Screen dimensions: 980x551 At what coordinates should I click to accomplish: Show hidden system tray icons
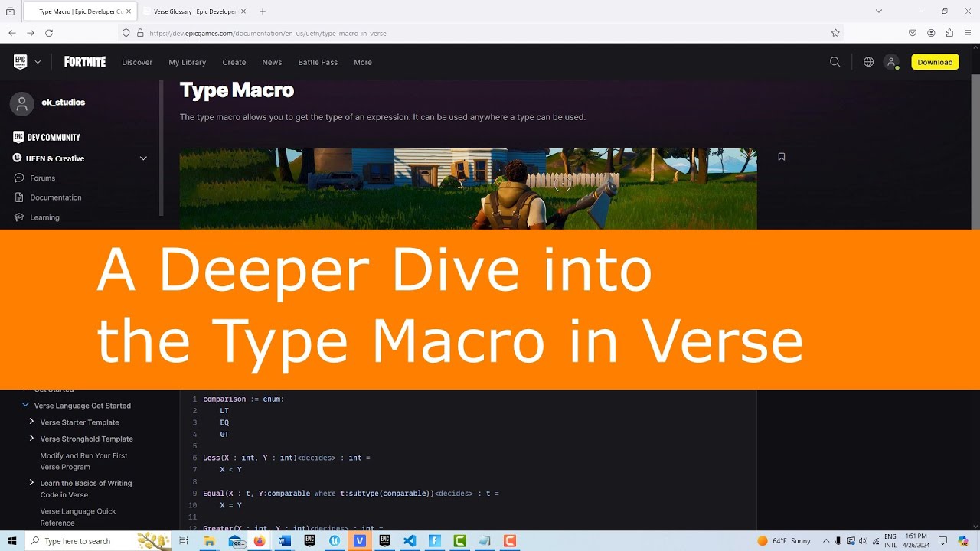point(826,541)
